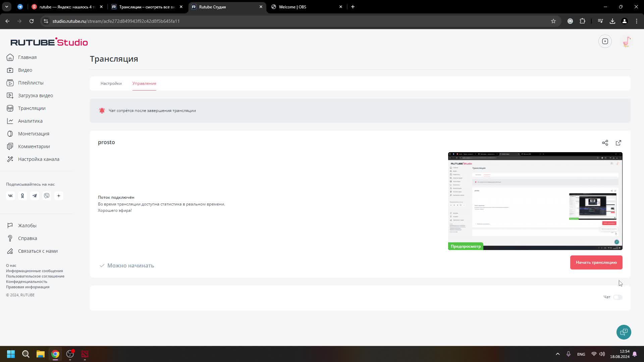The height and width of the screenshot is (362, 644).
Task: Bookmark this page with the star icon
Action: point(553,21)
